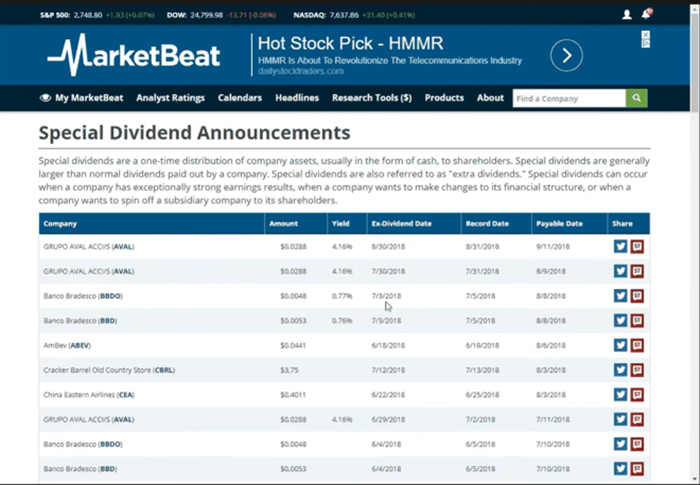Screen dimensions: 700x485
Task: Open the Analyst Ratings menu
Action: tap(170, 98)
